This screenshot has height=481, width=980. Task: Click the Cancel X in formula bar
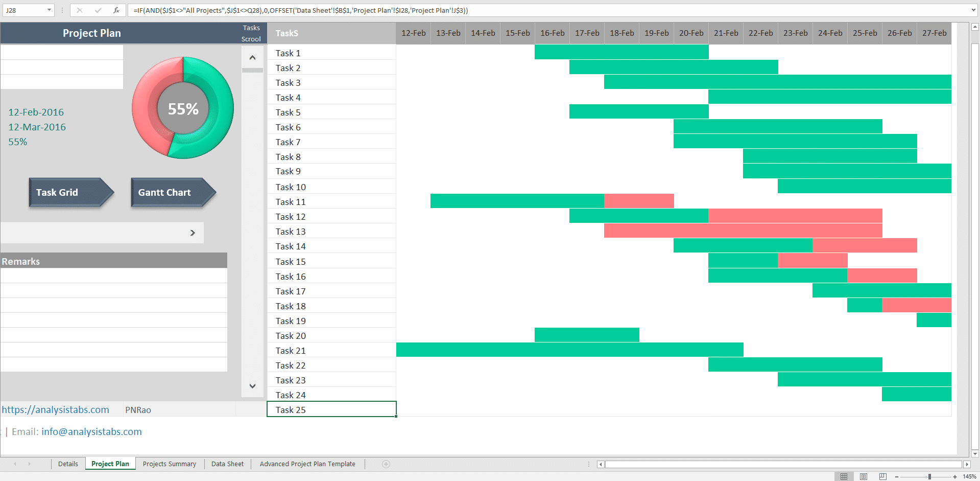(x=80, y=10)
